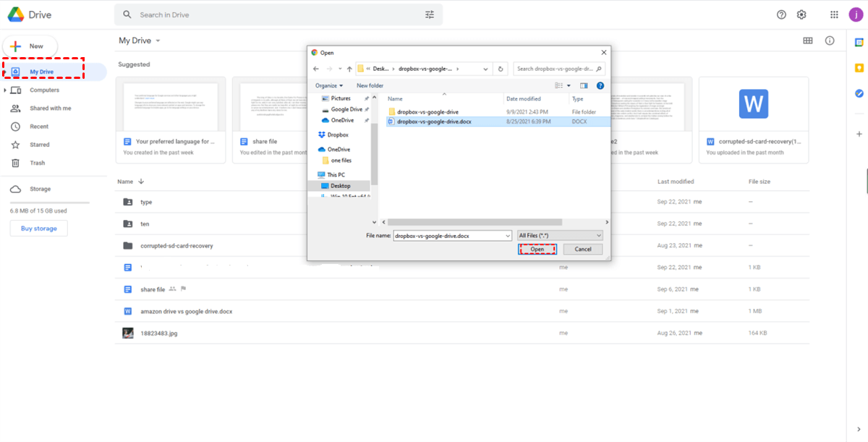This screenshot has height=442, width=868.
Task: Open the recent locations arrow beside forward button
Action: pyautogui.click(x=339, y=69)
